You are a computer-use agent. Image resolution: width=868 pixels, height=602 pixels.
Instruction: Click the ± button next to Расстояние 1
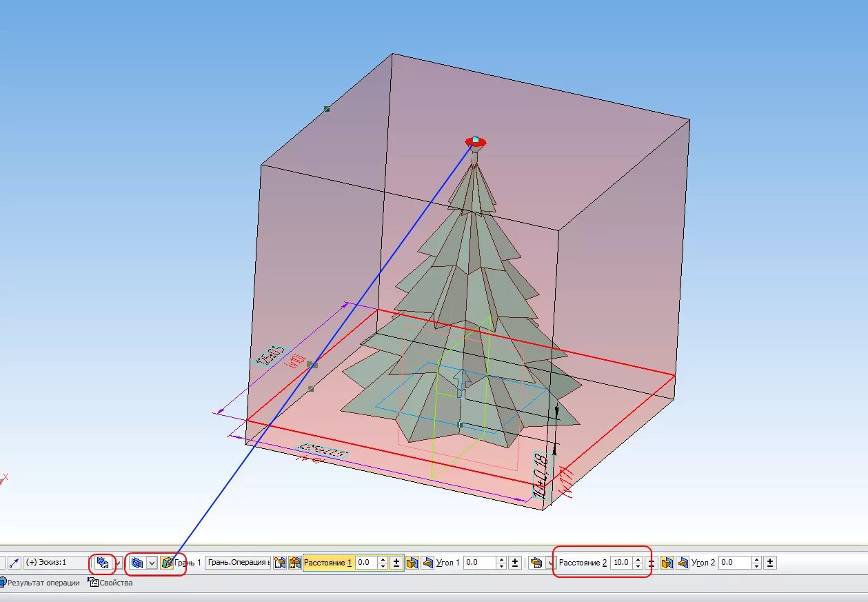[x=396, y=563]
